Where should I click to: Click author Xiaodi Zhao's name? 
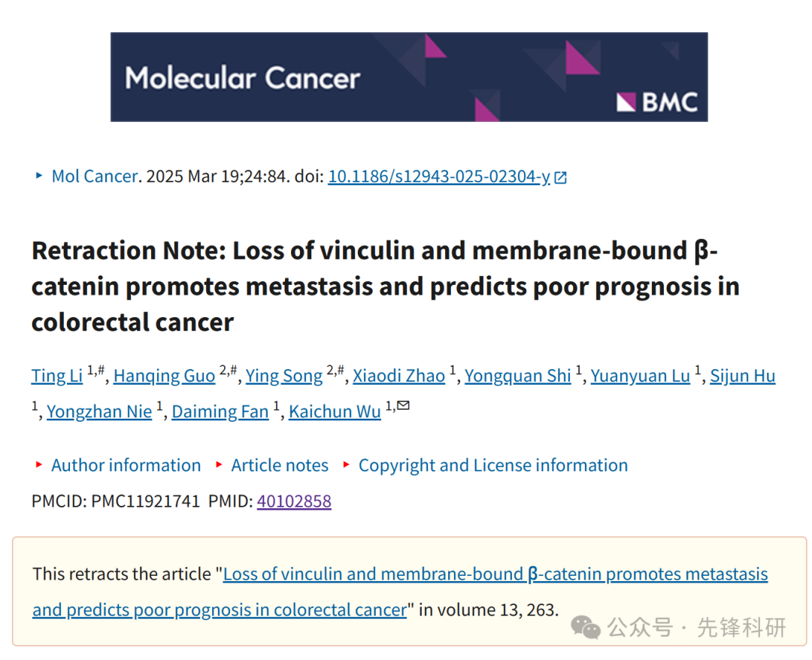[x=398, y=376]
